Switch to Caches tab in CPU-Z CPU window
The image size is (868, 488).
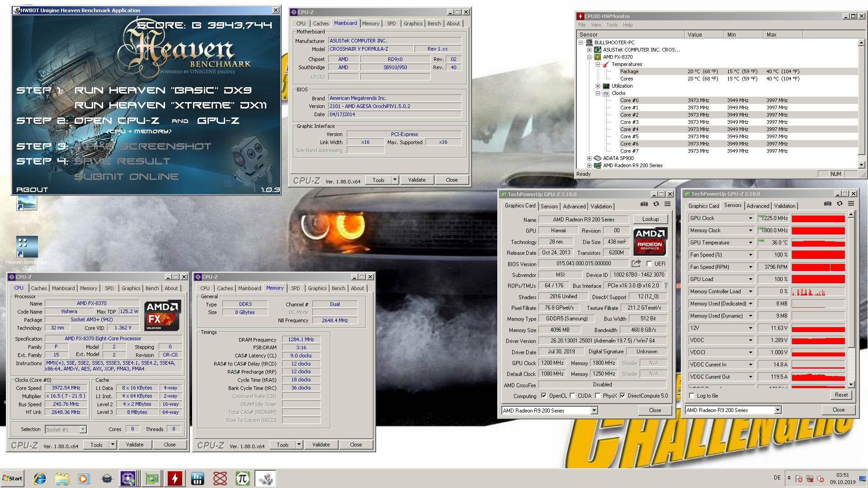click(x=38, y=288)
